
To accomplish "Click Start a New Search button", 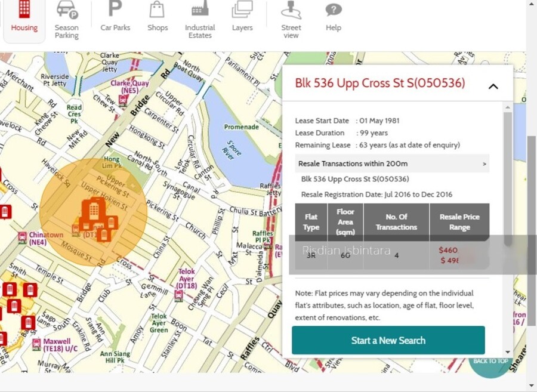I will pyautogui.click(x=388, y=340).
